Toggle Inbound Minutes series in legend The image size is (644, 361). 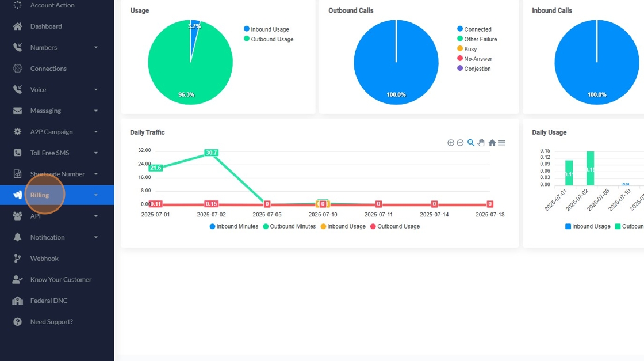pos(233,226)
